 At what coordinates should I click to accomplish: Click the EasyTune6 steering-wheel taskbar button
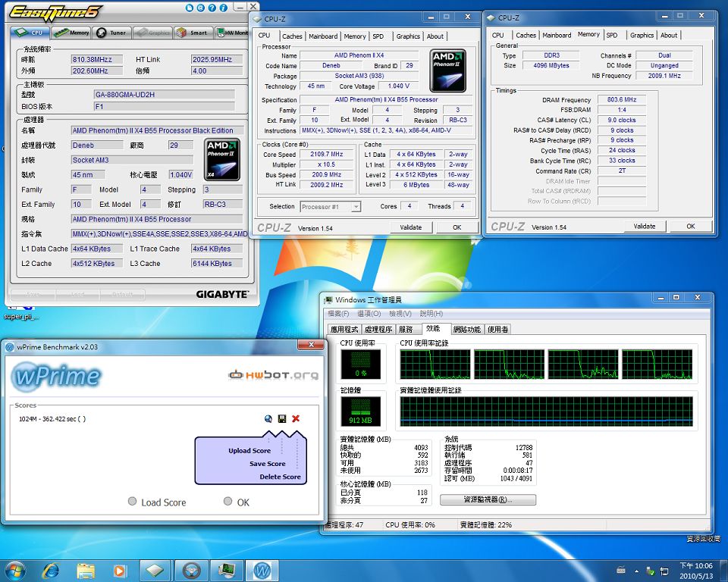click(191, 571)
